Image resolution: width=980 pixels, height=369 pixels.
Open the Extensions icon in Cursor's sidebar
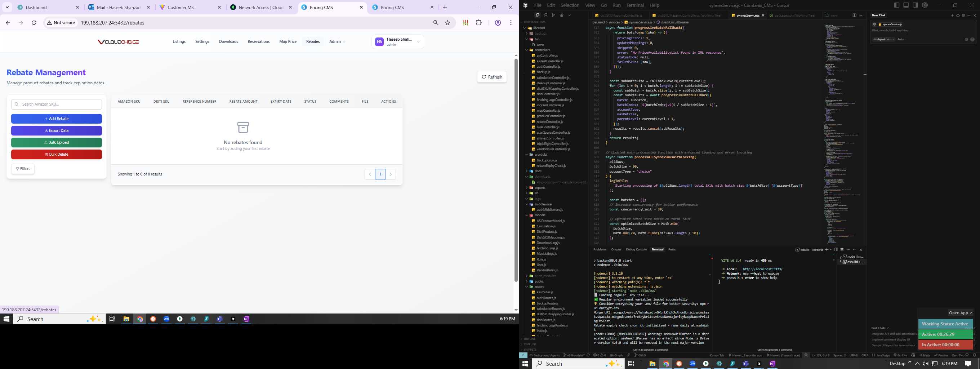pyautogui.click(x=561, y=15)
